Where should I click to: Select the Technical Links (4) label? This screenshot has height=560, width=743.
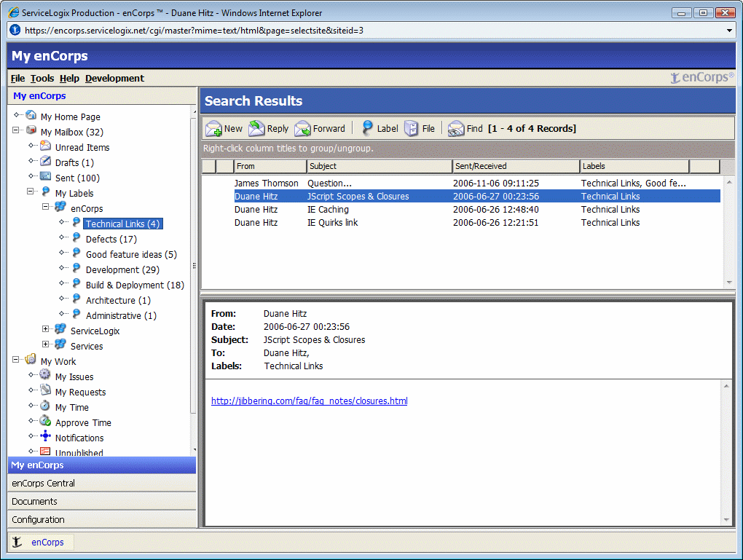point(122,224)
